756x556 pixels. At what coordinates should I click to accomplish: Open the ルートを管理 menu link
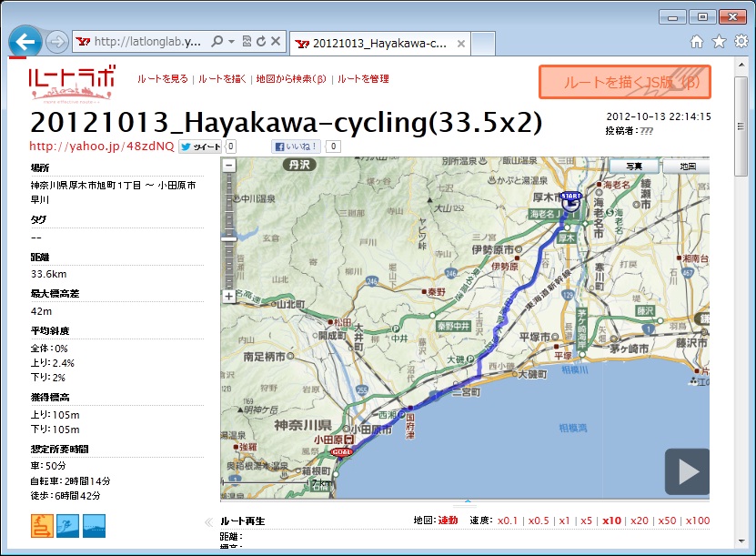coord(363,78)
